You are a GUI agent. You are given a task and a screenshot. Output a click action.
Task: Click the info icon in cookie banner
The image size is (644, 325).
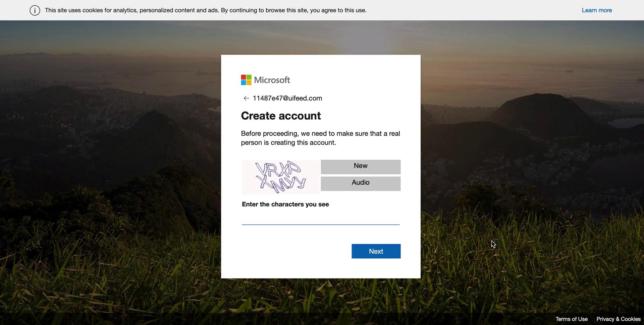click(x=35, y=10)
